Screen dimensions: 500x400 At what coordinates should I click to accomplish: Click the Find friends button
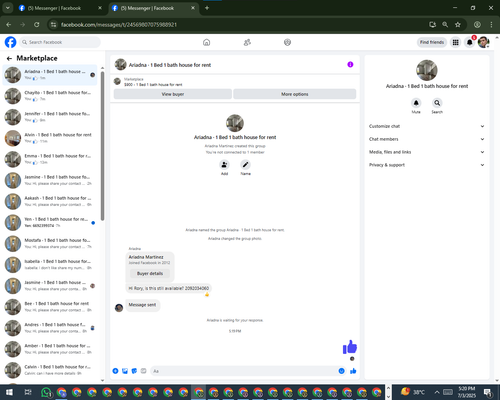(x=432, y=42)
